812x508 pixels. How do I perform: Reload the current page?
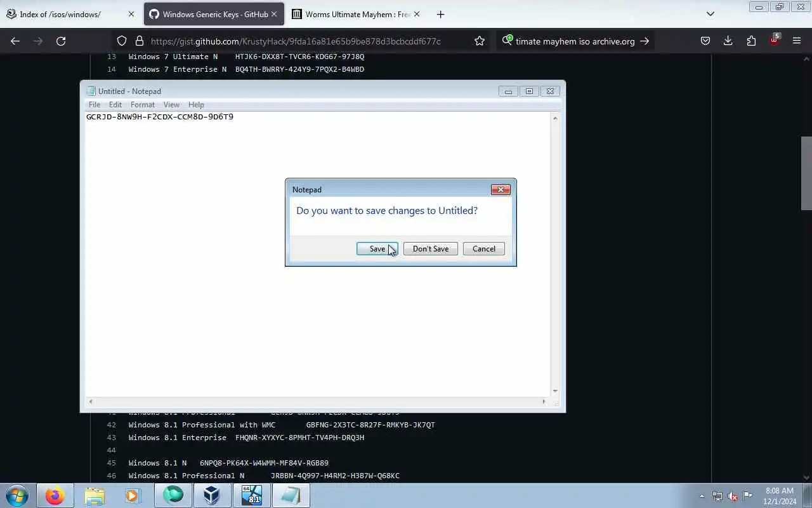(x=61, y=41)
